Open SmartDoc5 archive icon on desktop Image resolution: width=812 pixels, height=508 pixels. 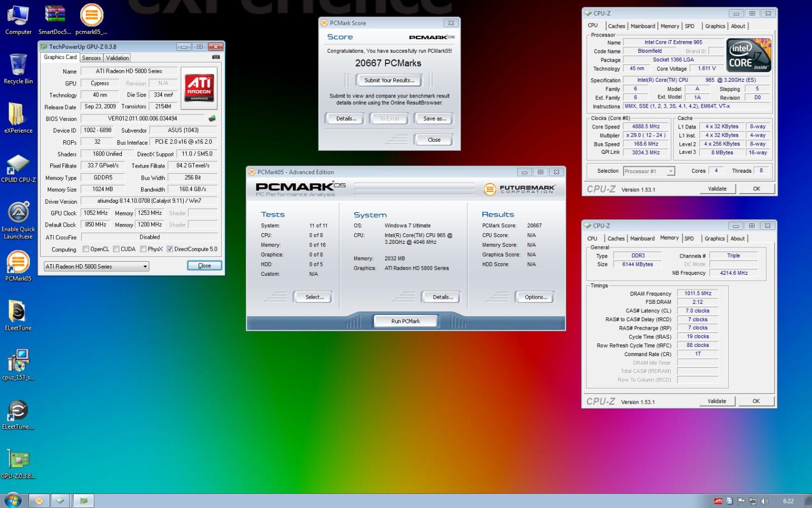pos(54,19)
